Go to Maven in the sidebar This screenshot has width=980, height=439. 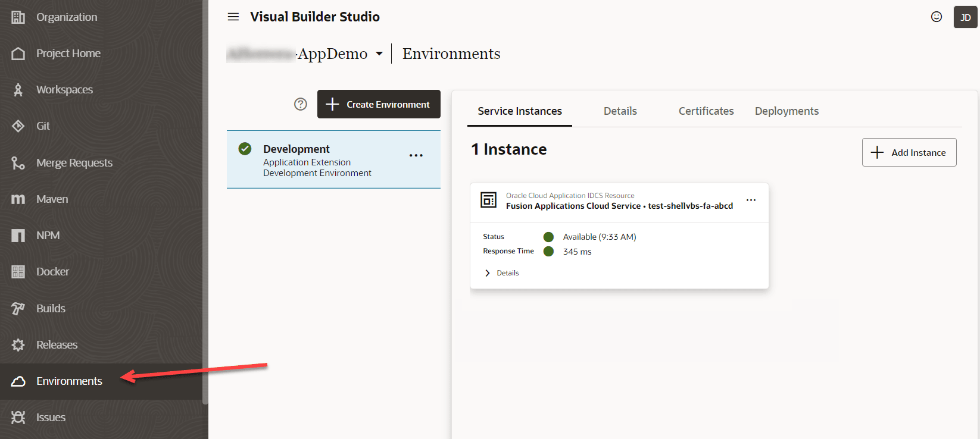[52, 199]
